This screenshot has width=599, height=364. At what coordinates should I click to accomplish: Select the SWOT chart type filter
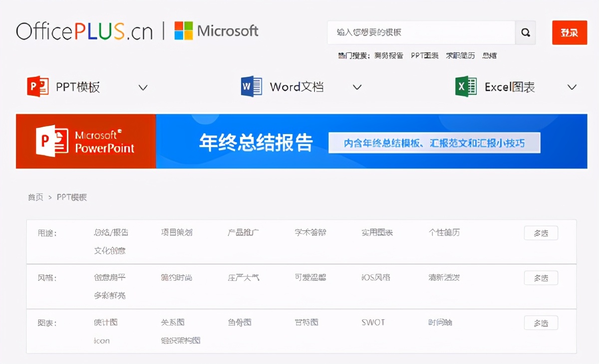pyautogui.click(x=373, y=323)
